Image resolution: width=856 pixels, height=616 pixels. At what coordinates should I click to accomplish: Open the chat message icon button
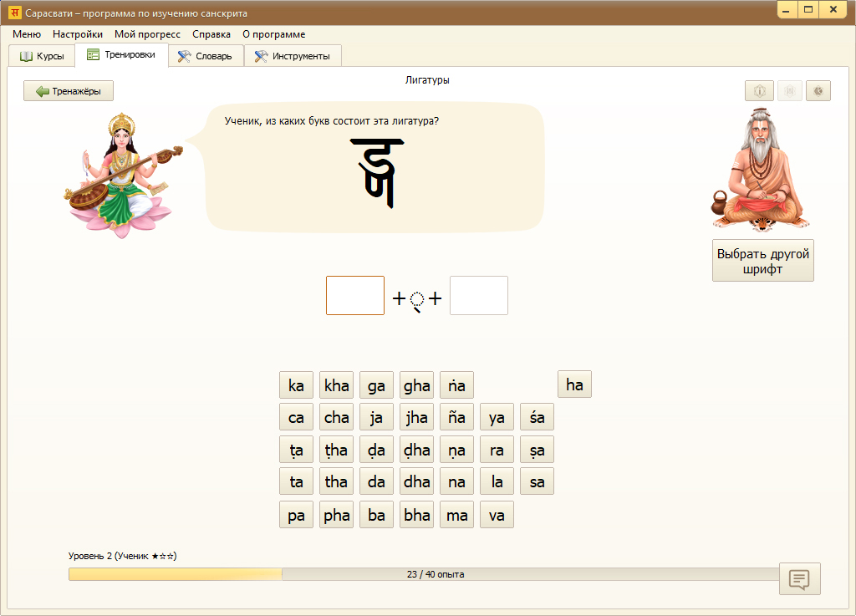[x=799, y=578]
